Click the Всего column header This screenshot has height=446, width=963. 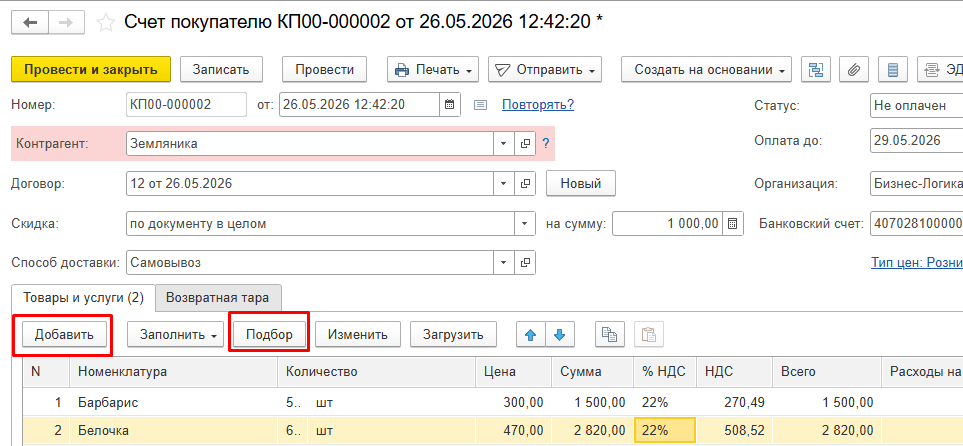pos(826,372)
